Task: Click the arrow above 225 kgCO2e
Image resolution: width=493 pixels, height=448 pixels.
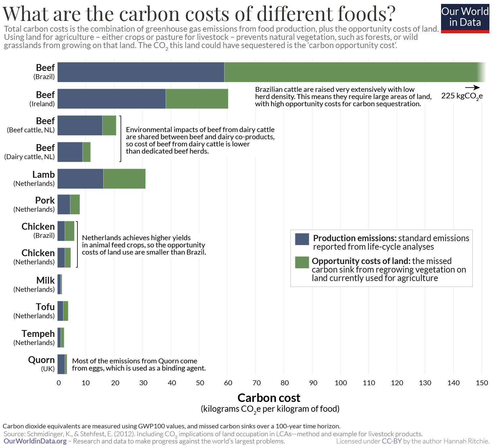Action: click(x=472, y=88)
